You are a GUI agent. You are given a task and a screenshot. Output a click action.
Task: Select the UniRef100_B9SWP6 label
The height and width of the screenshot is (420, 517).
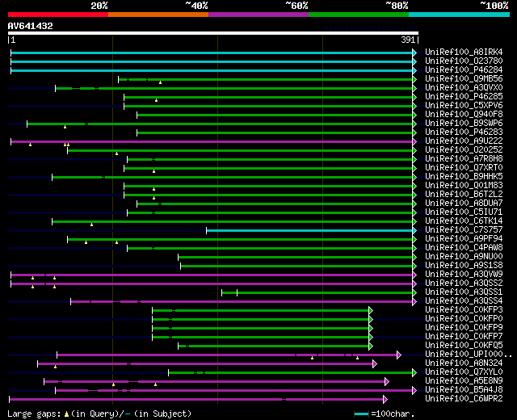[x=464, y=124]
